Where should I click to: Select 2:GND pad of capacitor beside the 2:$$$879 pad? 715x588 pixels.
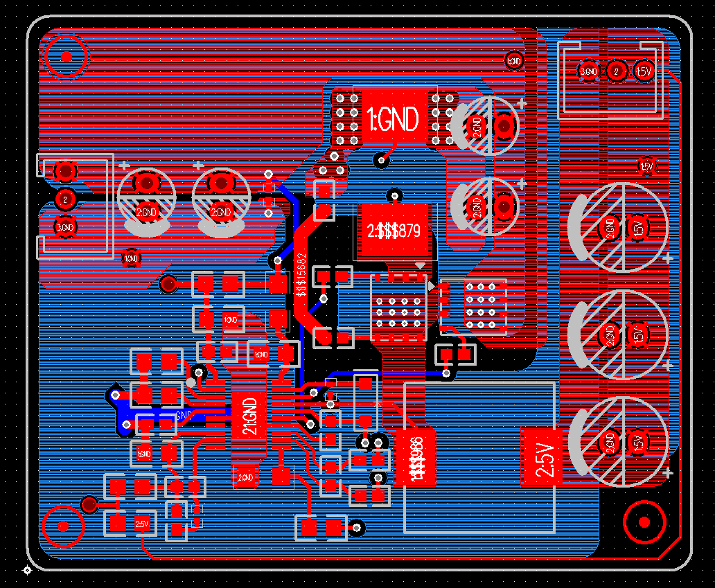477,207
